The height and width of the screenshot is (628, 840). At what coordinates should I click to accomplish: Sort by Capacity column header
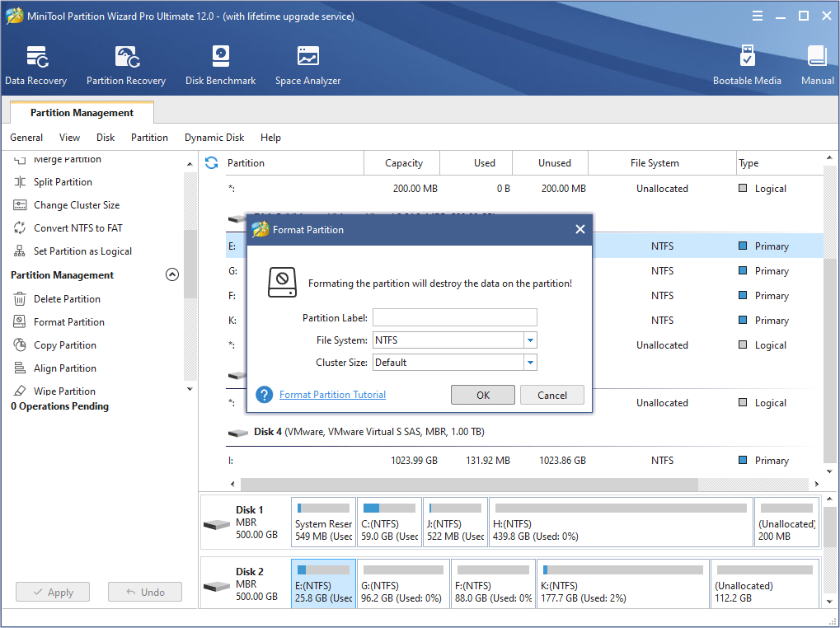click(401, 162)
